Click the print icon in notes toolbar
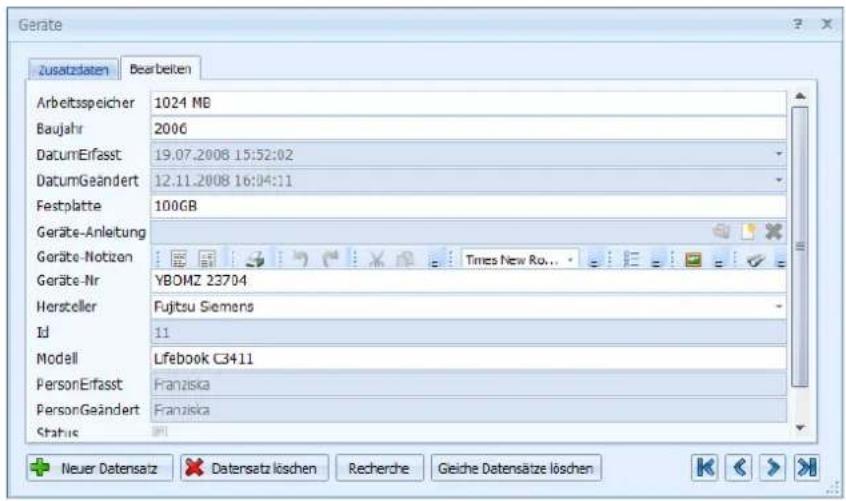The image size is (846, 501). click(x=255, y=259)
